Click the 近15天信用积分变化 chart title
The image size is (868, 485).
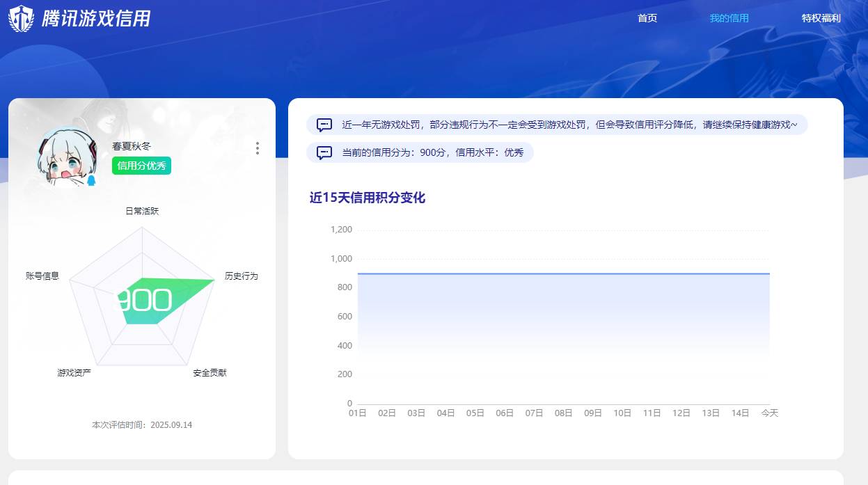click(x=367, y=198)
